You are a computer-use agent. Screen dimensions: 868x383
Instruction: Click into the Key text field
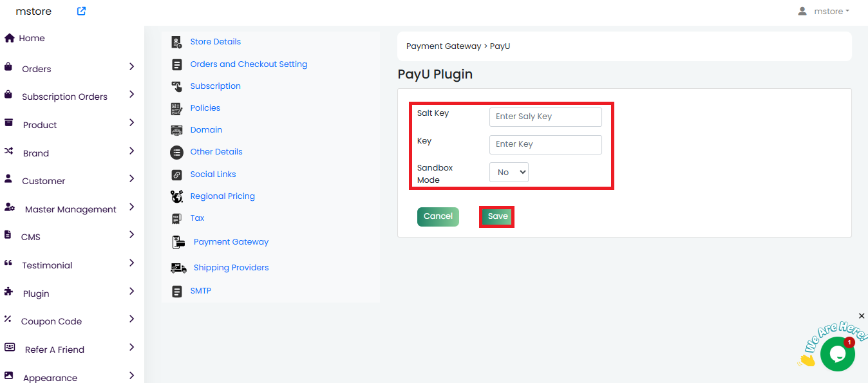point(545,144)
